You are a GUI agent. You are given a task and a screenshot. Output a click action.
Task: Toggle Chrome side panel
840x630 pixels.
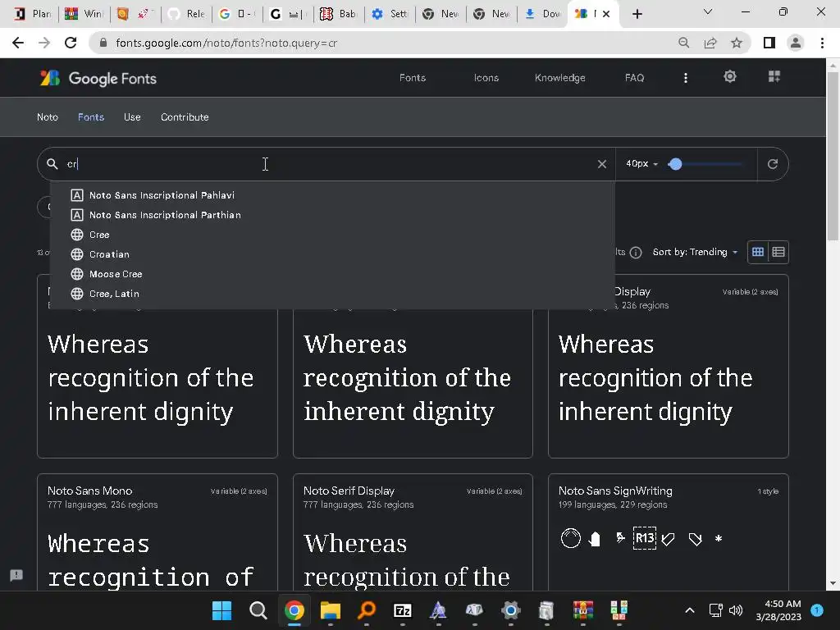click(769, 43)
